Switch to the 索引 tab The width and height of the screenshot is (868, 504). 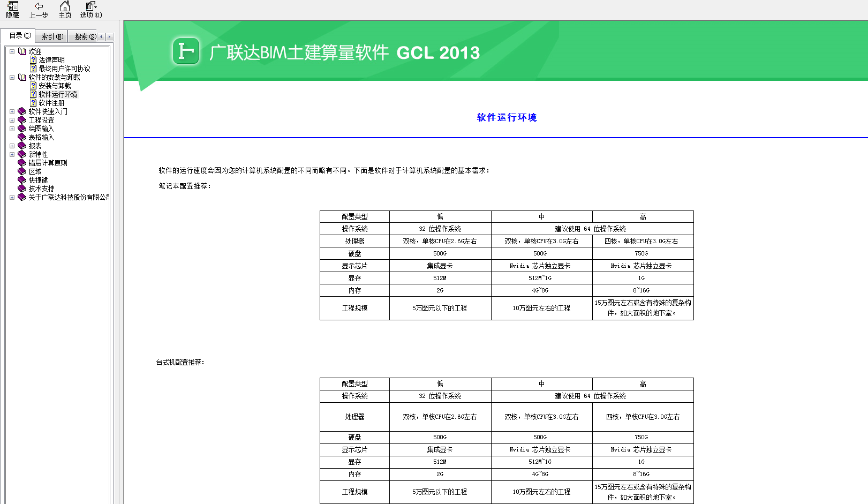click(52, 36)
